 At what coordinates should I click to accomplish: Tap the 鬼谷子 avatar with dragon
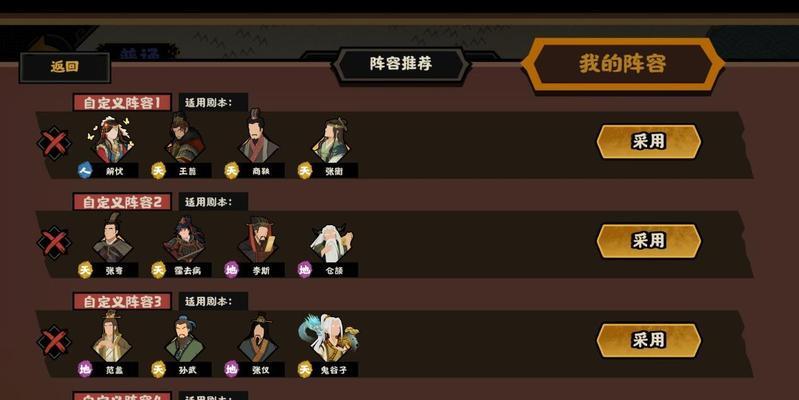pos(330,337)
